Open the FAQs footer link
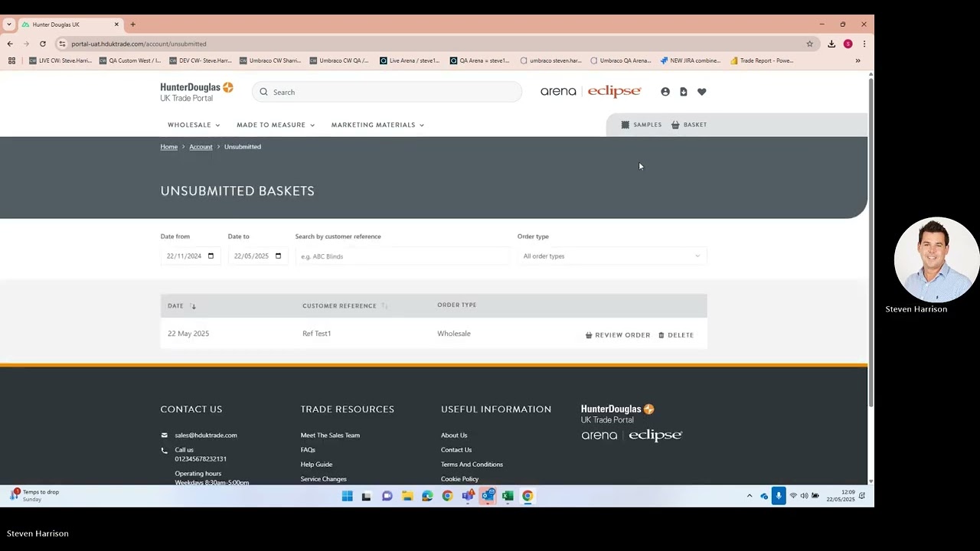Image resolution: width=980 pixels, height=551 pixels. coord(308,450)
